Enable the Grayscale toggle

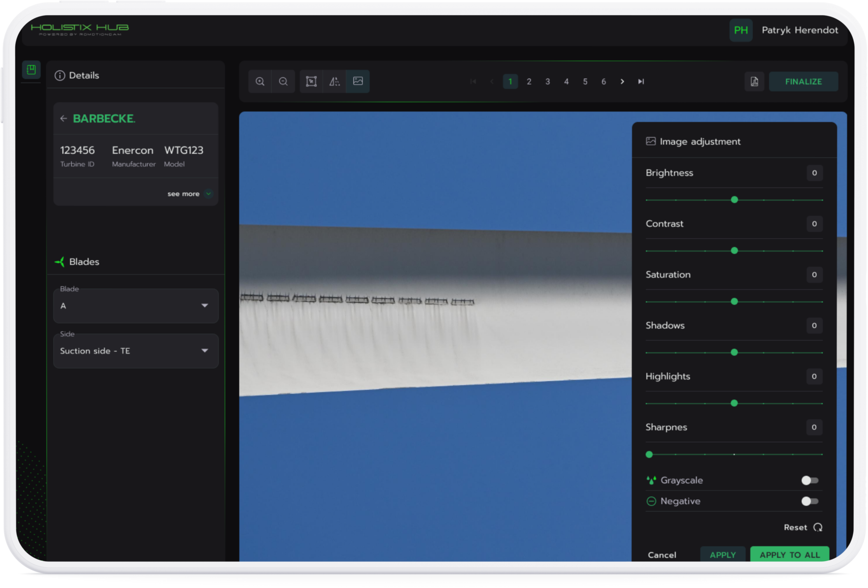(x=809, y=481)
